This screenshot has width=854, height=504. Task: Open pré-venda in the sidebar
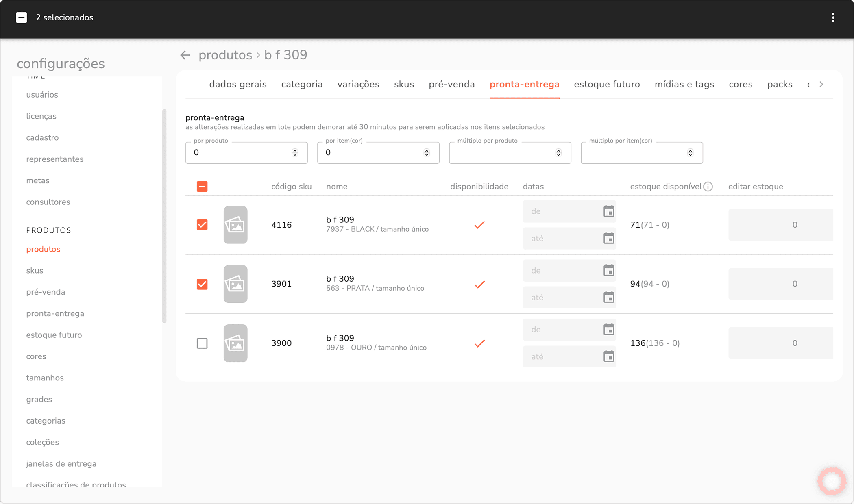[46, 292]
